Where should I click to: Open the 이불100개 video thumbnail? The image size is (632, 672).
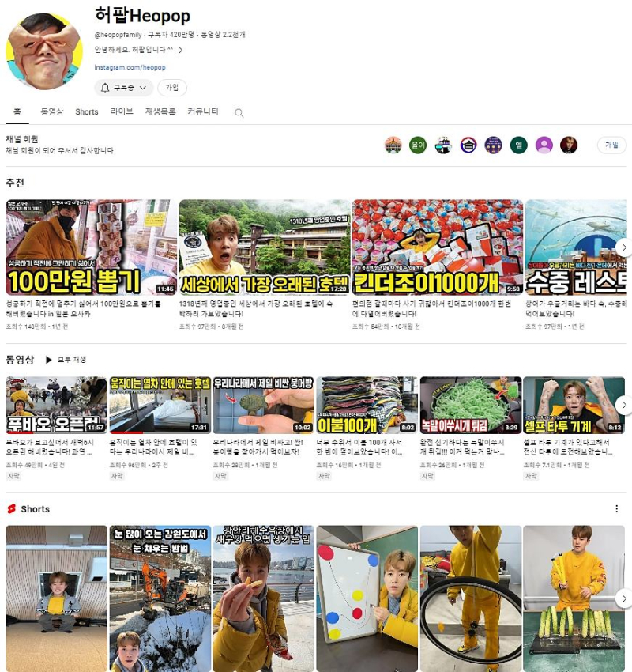click(367, 406)
